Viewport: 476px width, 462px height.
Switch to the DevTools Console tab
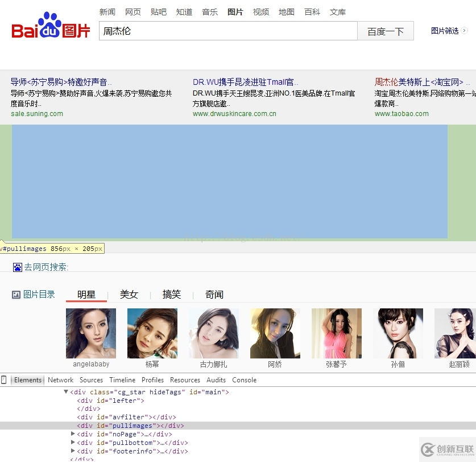(x=245, y=380)
